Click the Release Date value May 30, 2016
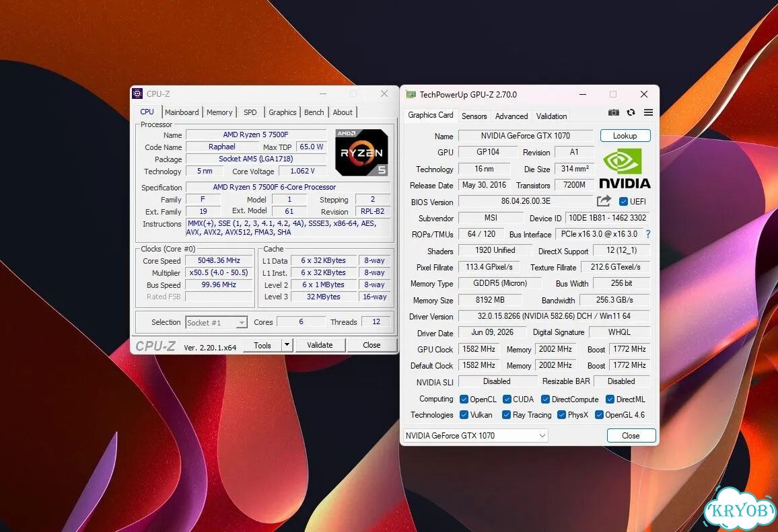Viewport: 778px width, 532px height. pos(484,184)
